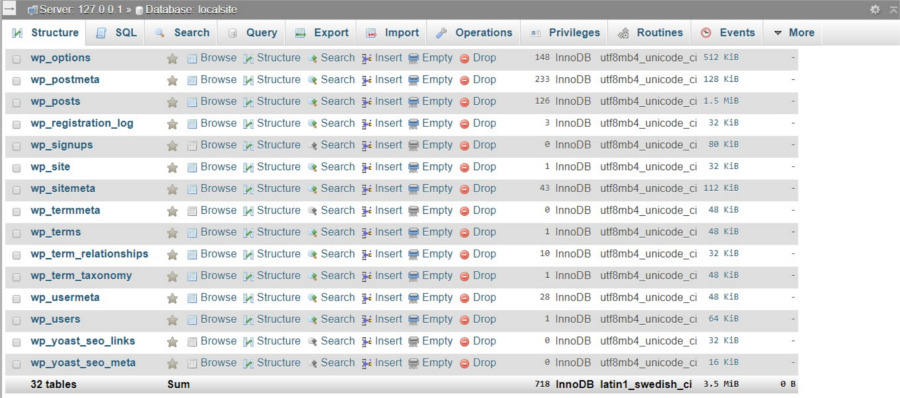The width and height of the screenshot is (900, 398).
Task: Click the Drop icon for wp_users
Action: 465,320
